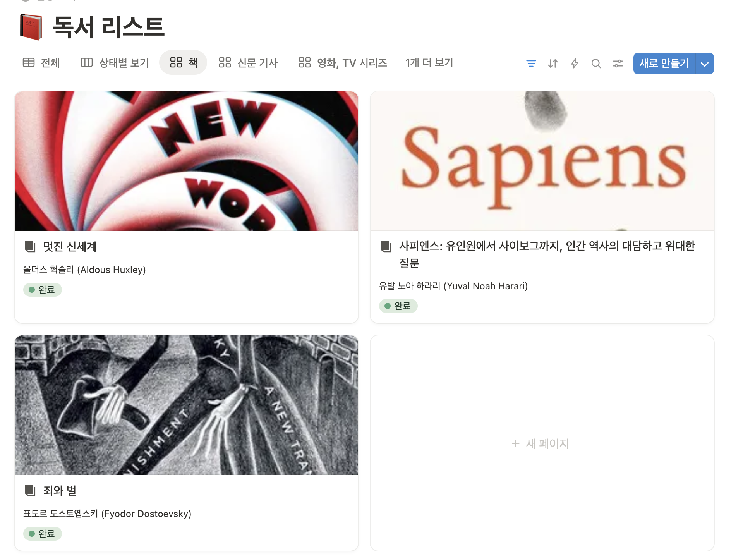
Task: Click page icon beside 죄와 벌
Action: click(30, 490)
